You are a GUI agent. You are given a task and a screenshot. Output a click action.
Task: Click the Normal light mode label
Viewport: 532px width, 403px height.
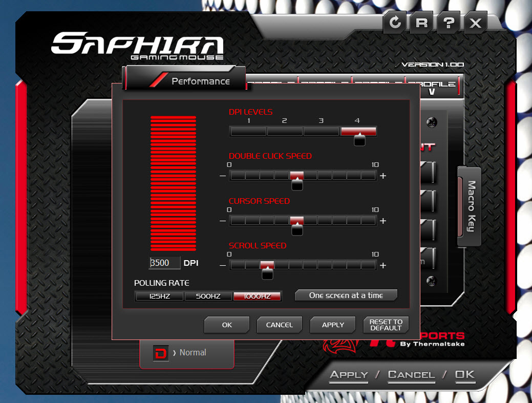[x=193, y=352]
